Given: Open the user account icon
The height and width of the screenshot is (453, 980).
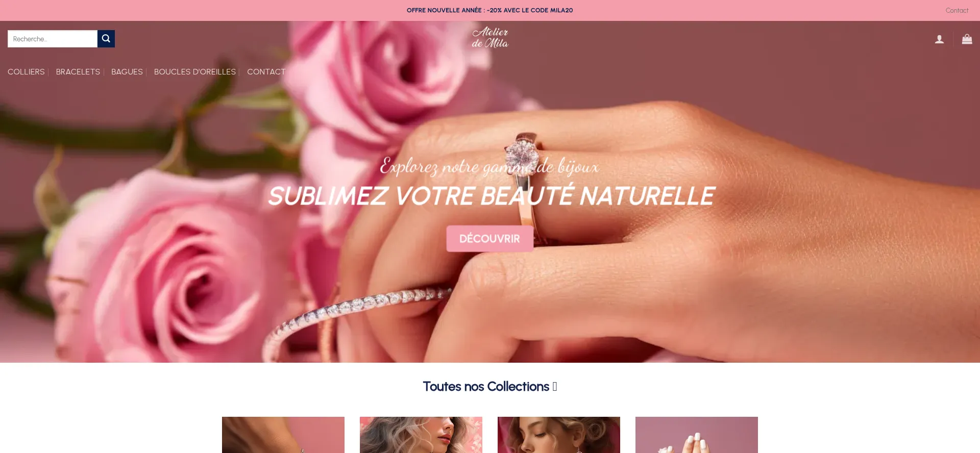Looking at the screenshot, I should [x=939, y=39].
